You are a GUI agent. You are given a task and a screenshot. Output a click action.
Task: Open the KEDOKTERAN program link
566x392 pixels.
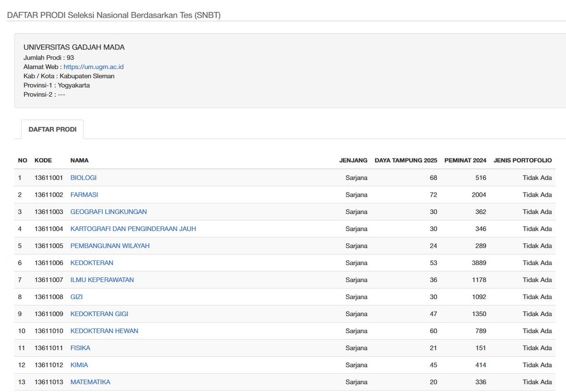(92, 263)
